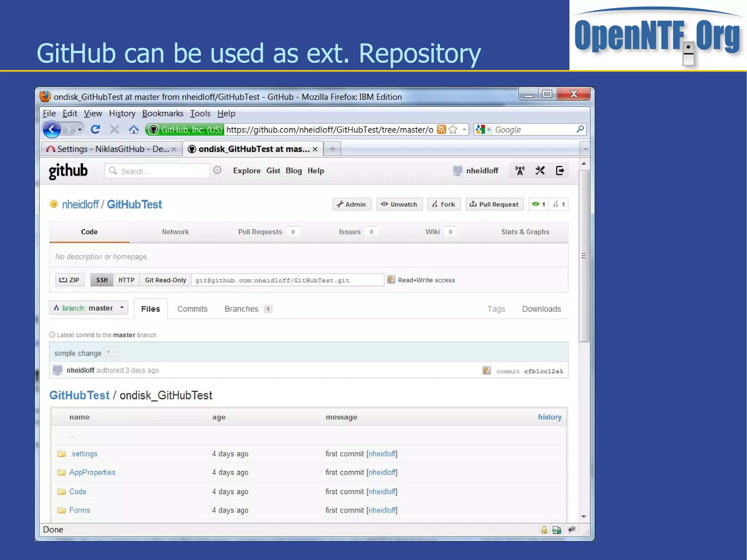
Task: Click the Admin button
Action: pyautogui.click(x=352, y=204)
